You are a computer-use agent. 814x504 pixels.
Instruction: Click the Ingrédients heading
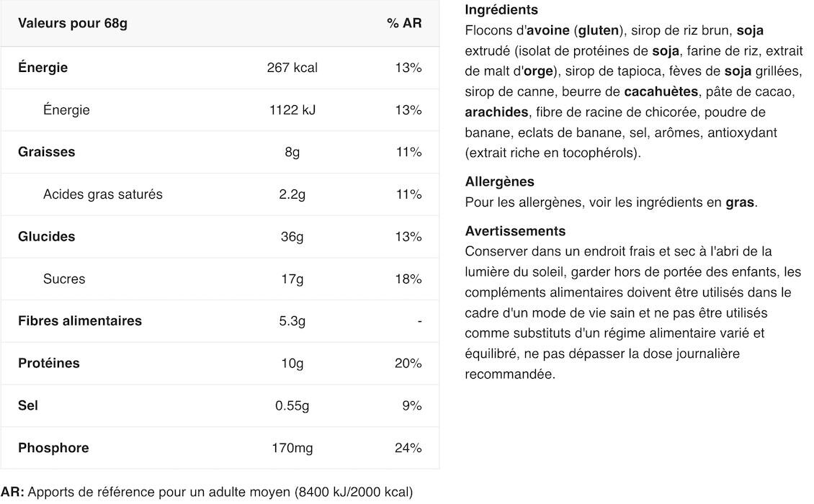tap(501, 10)
